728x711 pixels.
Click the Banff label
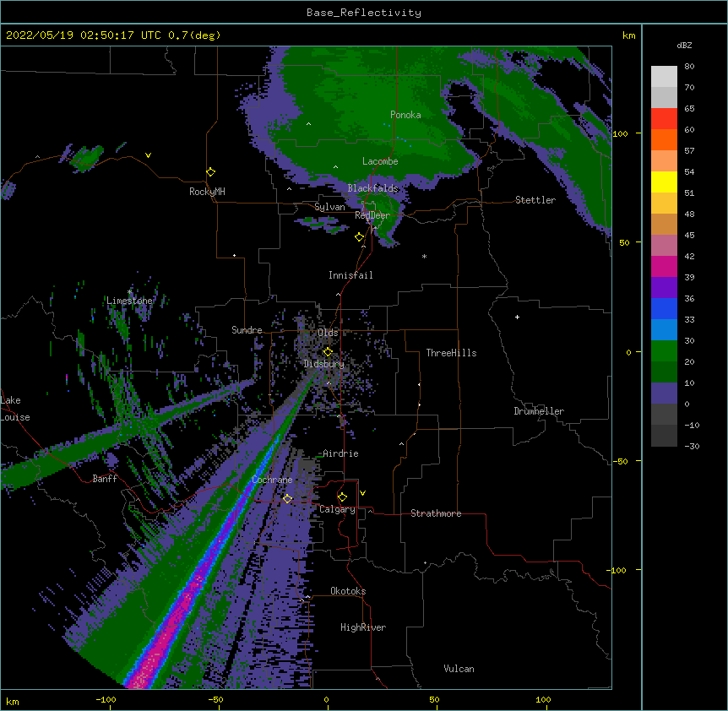pyautogui.click(x=105, y=479)
